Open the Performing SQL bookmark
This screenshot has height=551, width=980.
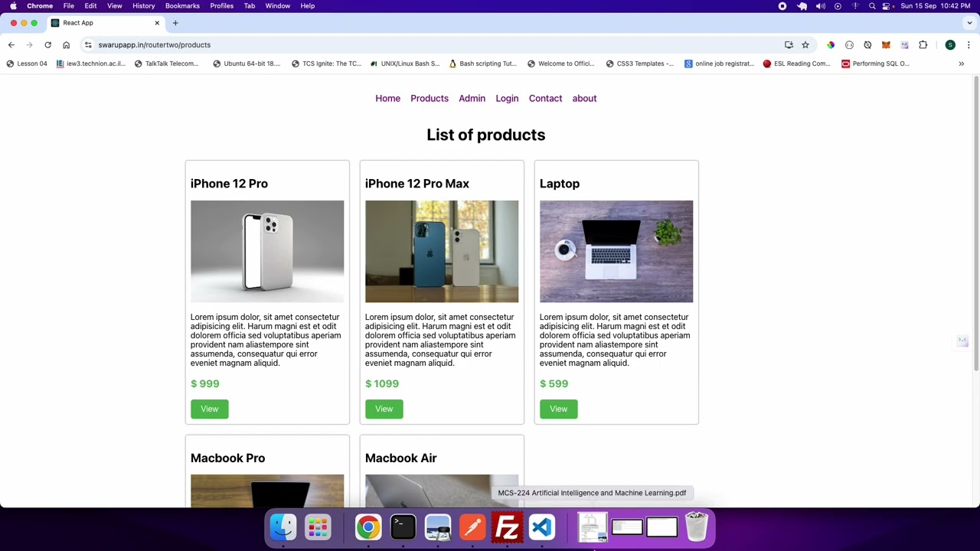(x=876, y=64)
